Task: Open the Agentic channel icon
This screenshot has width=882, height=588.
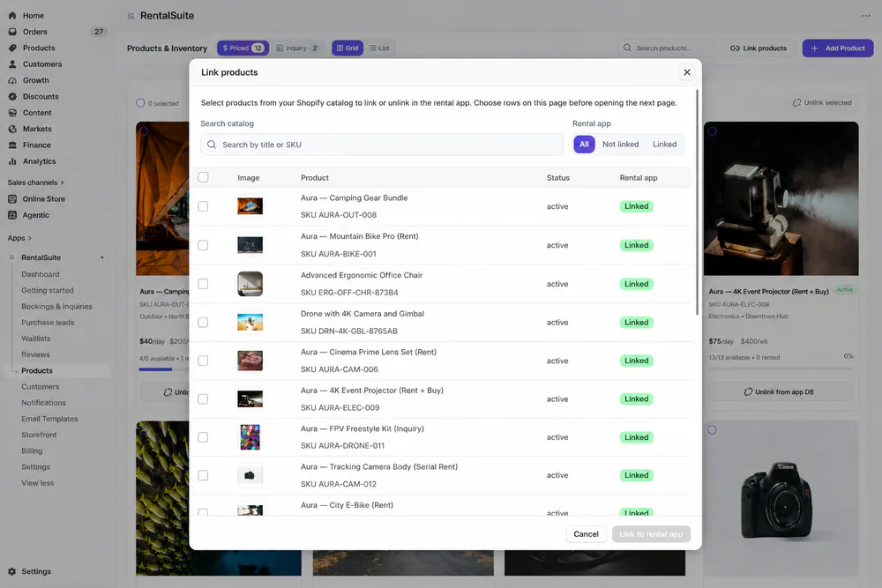Action: [12, 215]
